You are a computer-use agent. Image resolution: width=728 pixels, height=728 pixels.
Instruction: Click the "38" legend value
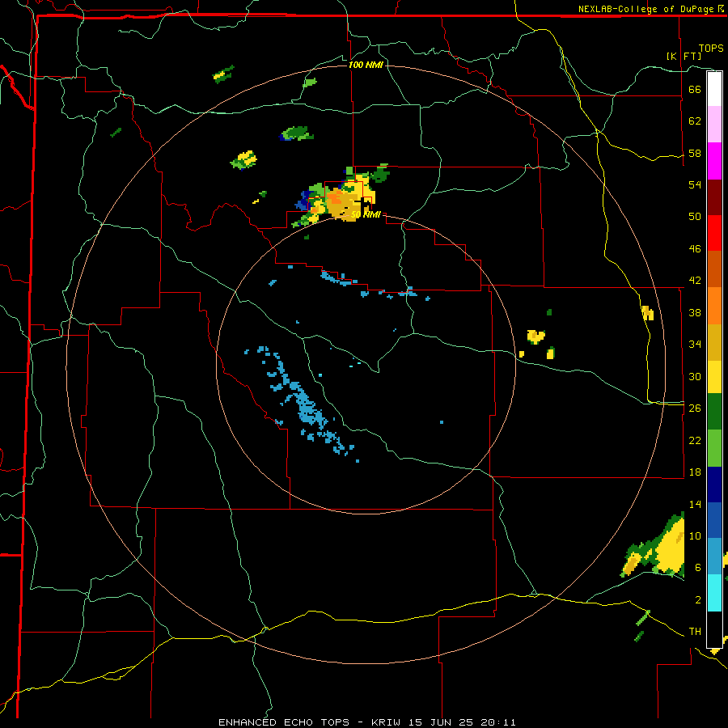695,312
